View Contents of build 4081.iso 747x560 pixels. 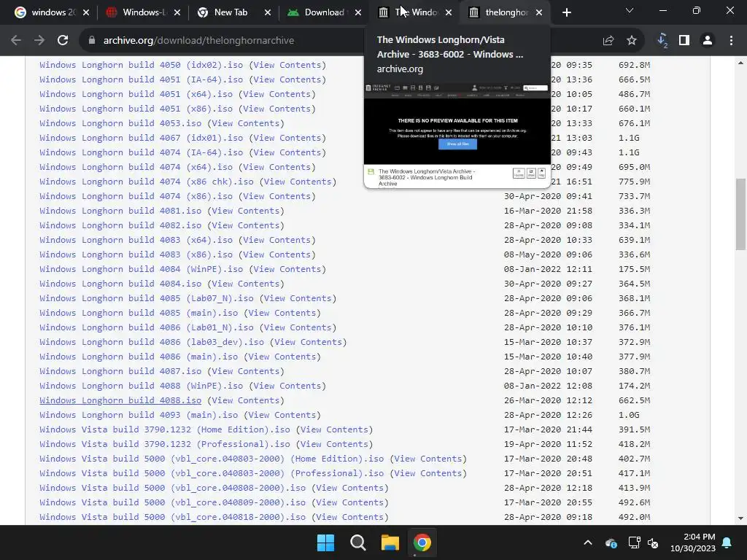point(245,211)
